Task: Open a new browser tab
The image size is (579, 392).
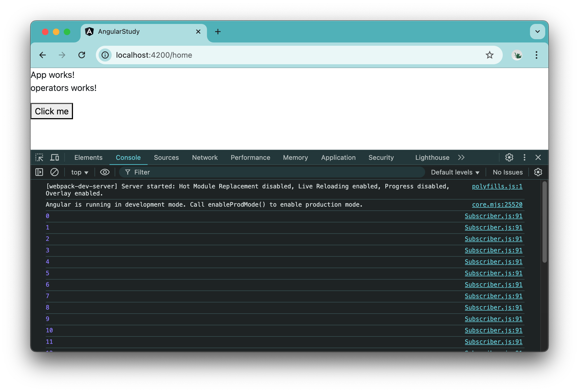Action: click(x=218, y=32)
